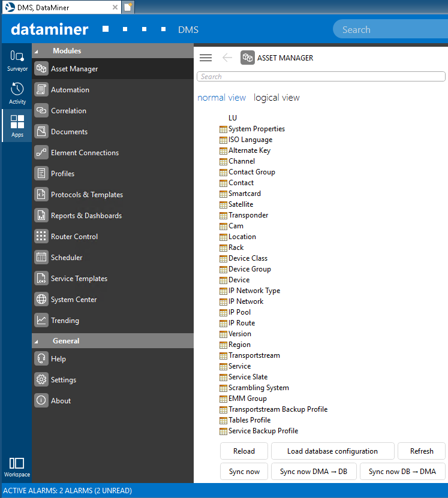Focus the Asset Manager Search field
This screenshot has height=498, width=448.
(321, 77)
